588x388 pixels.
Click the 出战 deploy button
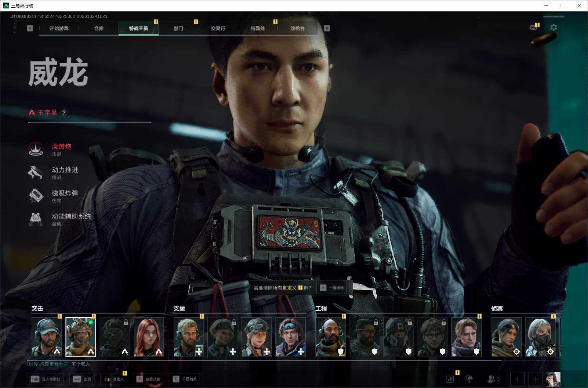tap(82, 379)
